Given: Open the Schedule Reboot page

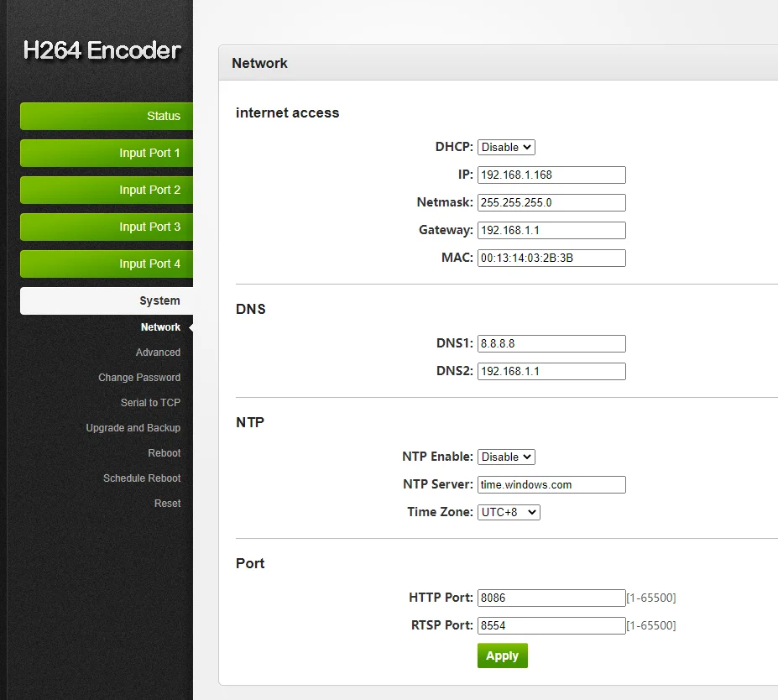Looking at the screenshot, I should (x=142, y=478).
